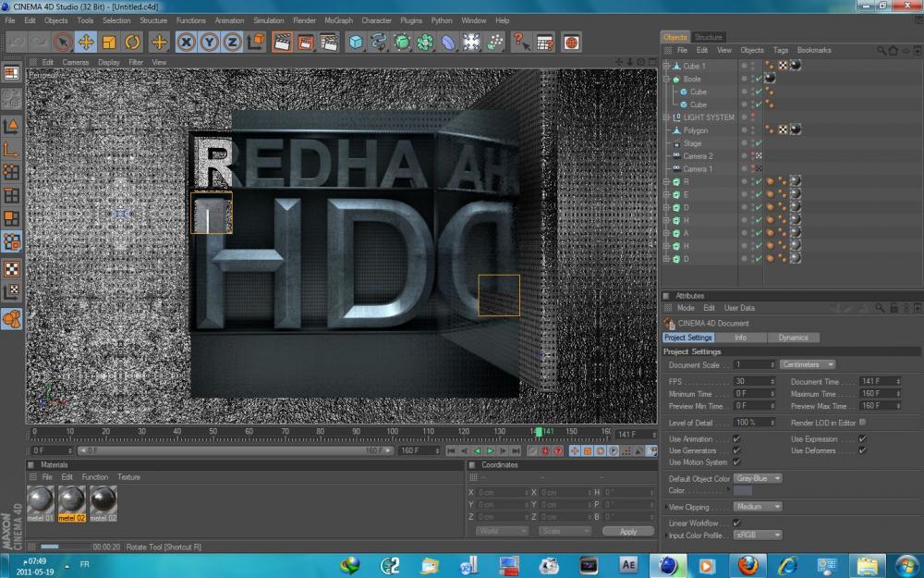This screenshot has width=924, height=578.
Task: Select the metel 01 material thumbnail
Action: 42,501
